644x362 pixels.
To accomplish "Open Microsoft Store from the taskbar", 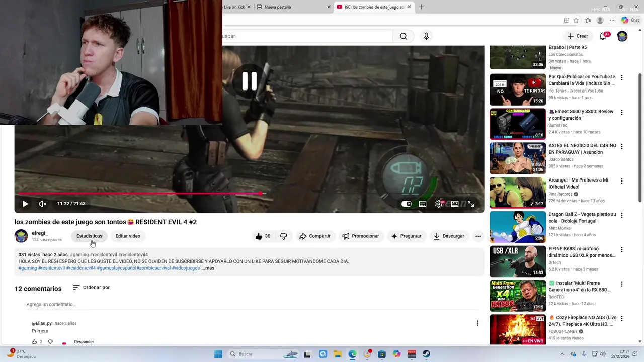I will coord(382,354).
